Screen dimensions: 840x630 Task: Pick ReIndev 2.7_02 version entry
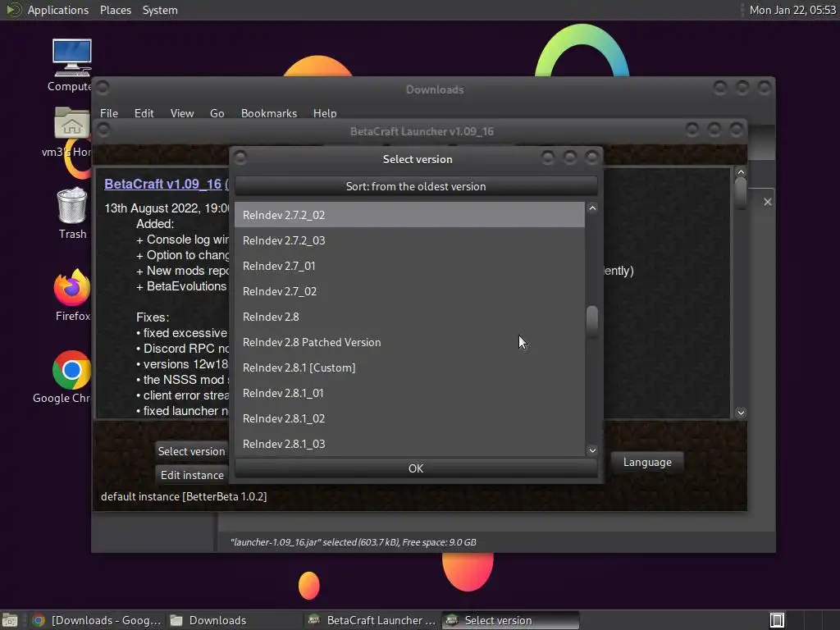pos(409,291)
